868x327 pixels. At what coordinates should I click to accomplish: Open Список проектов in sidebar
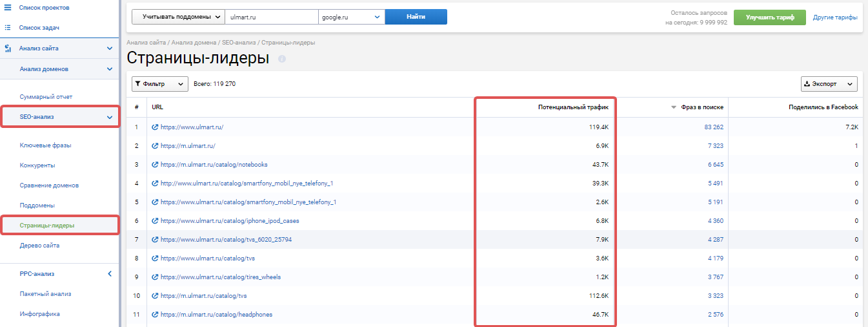(45, 8)
